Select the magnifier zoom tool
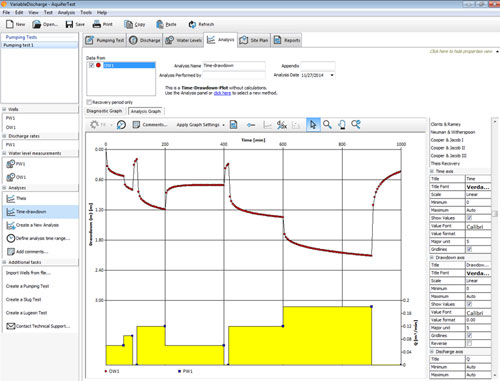 (x=327, y=125)
